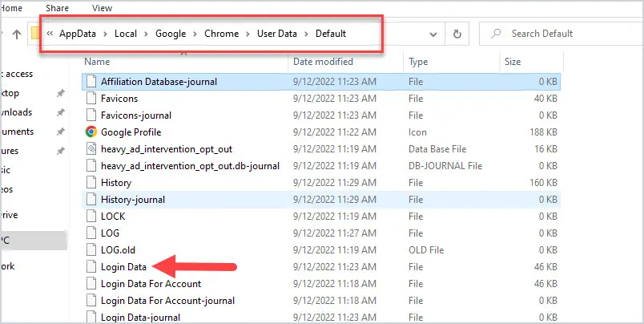Click Local in the address path
This screenshot has width=644, height=324.
click(x=126, y=34)
